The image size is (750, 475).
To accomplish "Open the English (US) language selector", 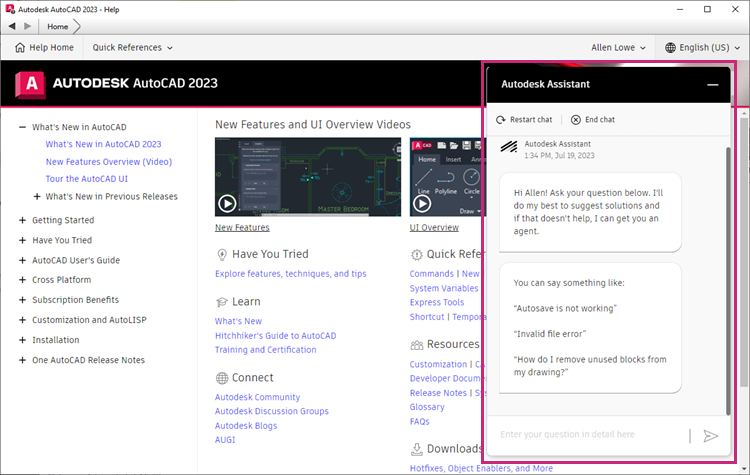I will [x=702, y=47].
